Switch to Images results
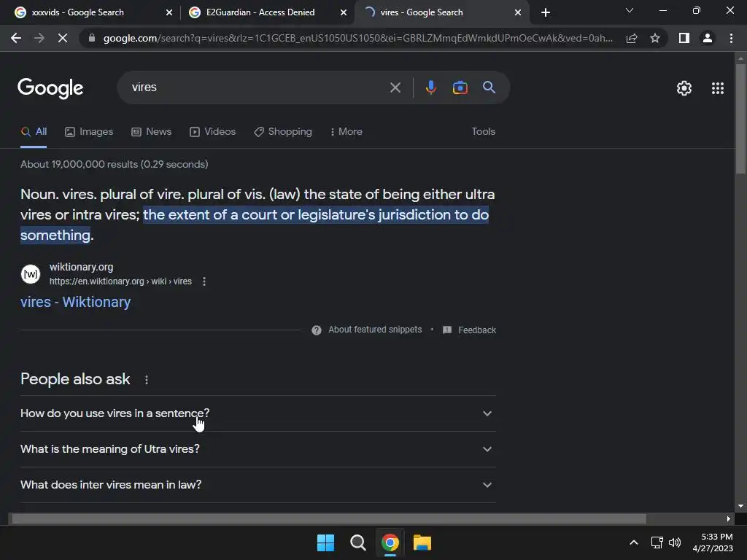Screen dimensions: 747x560 (x=89, y=132)
